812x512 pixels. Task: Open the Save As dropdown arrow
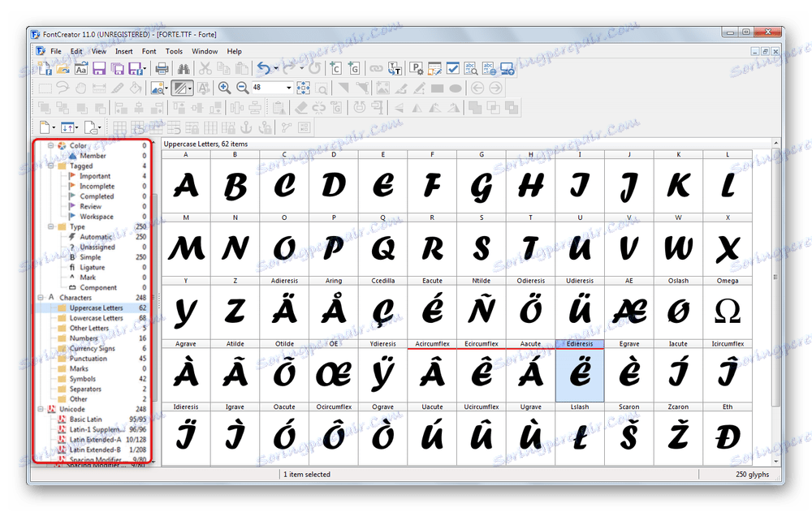click(145, 68)
